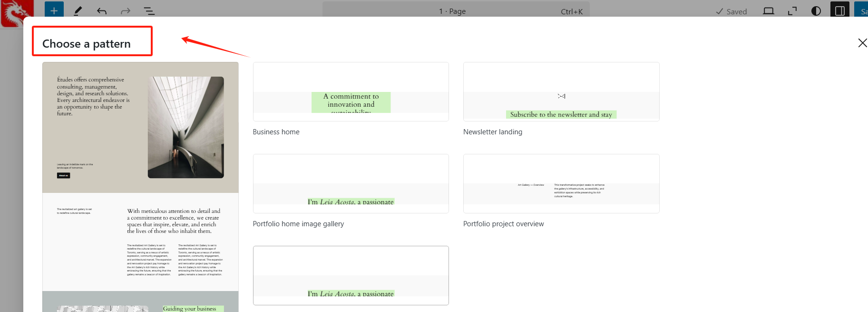Open the Document Overview list icon
The height and width of the screenshot is (312, 868).
tap(149, 10)
